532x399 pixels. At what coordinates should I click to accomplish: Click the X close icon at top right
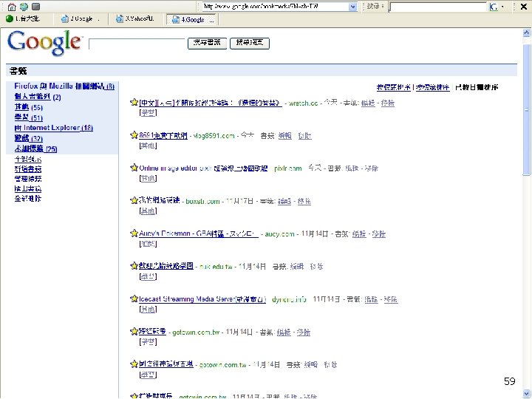[524, 7]
